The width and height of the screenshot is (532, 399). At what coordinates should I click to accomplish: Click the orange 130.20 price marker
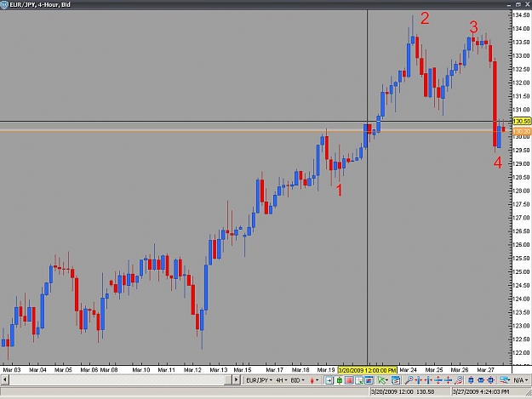tap(522, 131)
